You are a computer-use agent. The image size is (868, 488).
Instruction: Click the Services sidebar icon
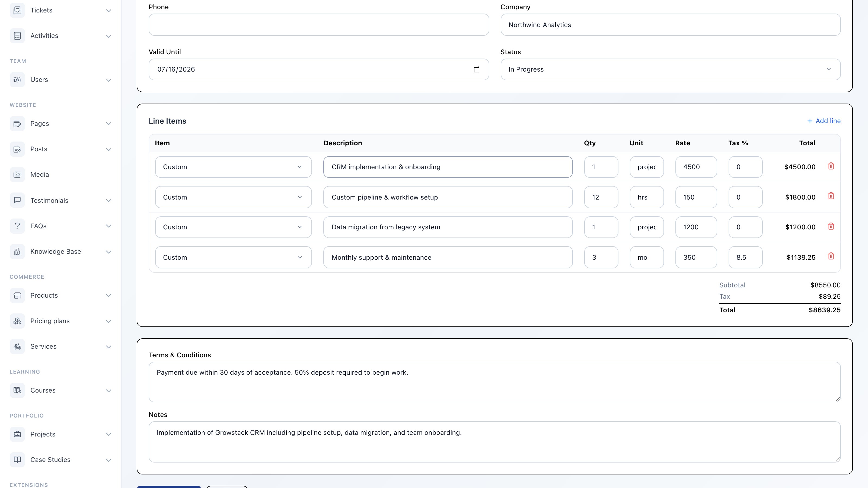pos(17,346)
